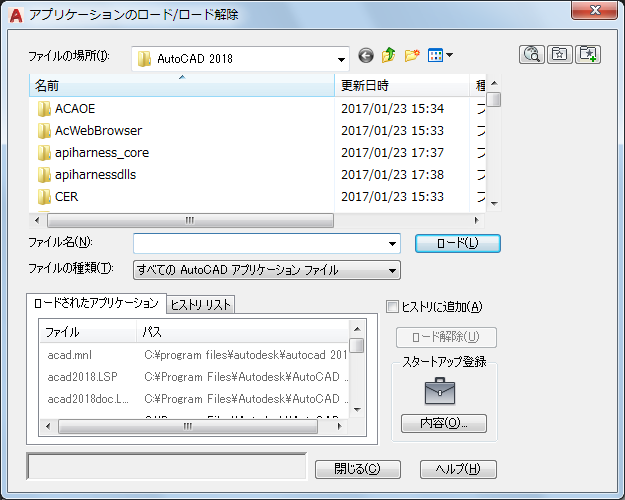
Task: Click the AutoCAD logo in title bar
Action: tap(16, 15)
